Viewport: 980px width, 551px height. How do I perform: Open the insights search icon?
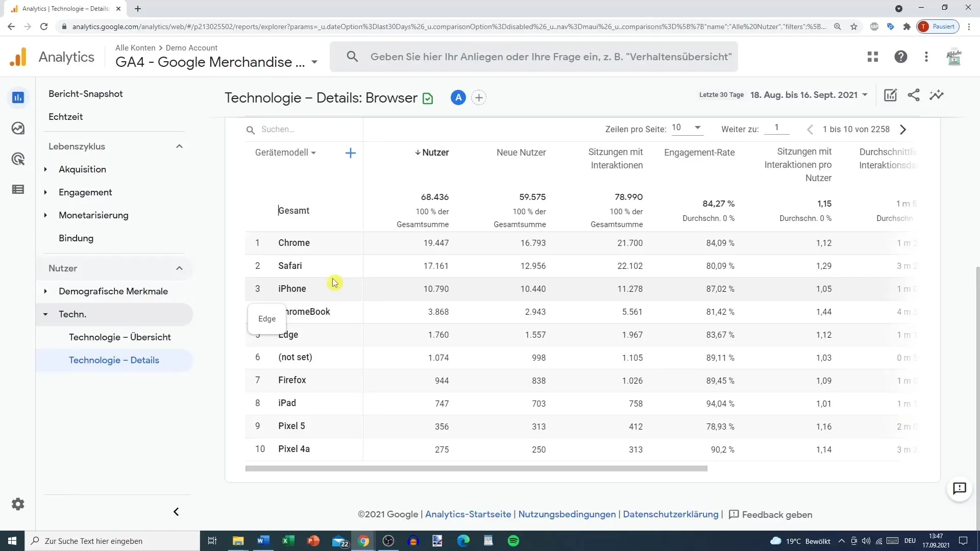pyautogui.click(x=937, y=95)
